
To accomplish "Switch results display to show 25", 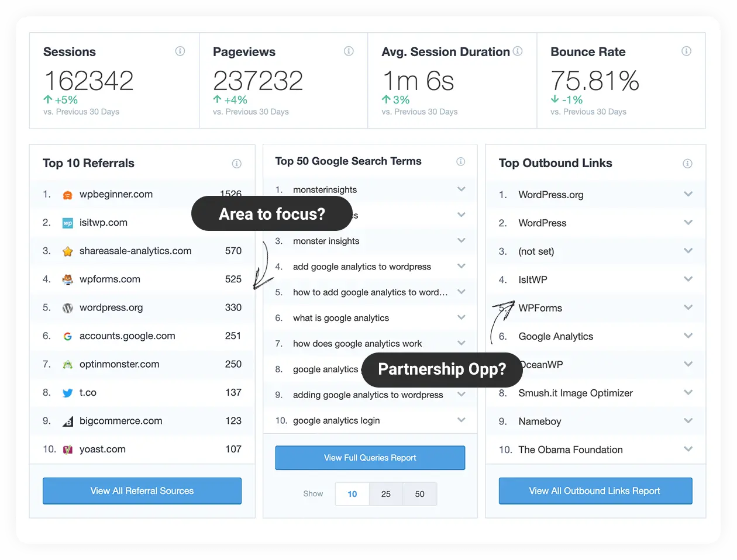I will click(x=385, y=494).
